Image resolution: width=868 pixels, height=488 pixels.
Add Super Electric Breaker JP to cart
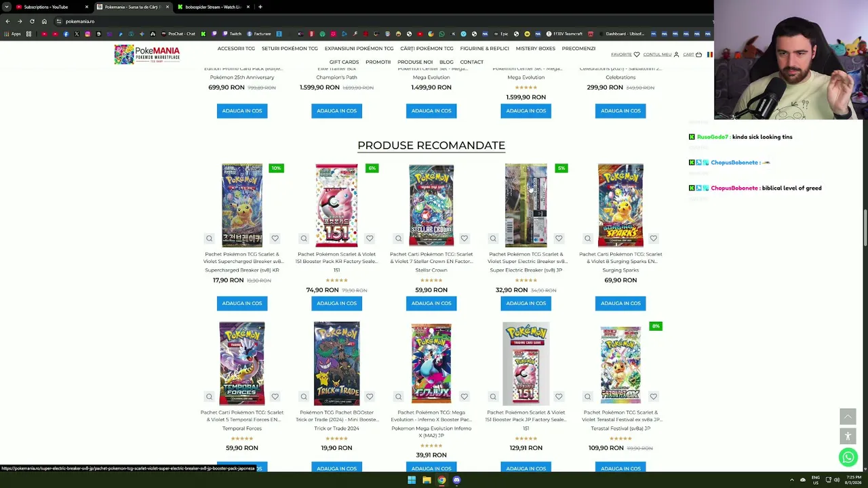pos(526,303)
